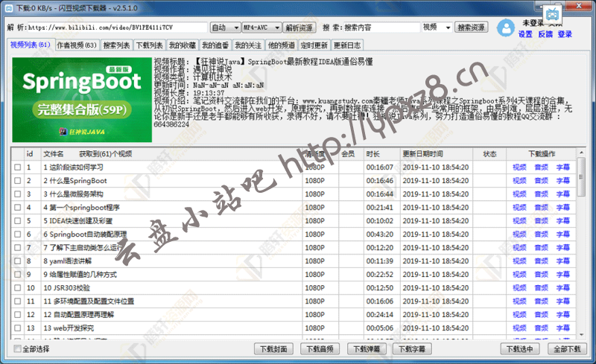The height and width of the screenshot is (364, 596).
Task: Check the row 6 Springboot自动装配原理 box
Action: pos(17,234)
